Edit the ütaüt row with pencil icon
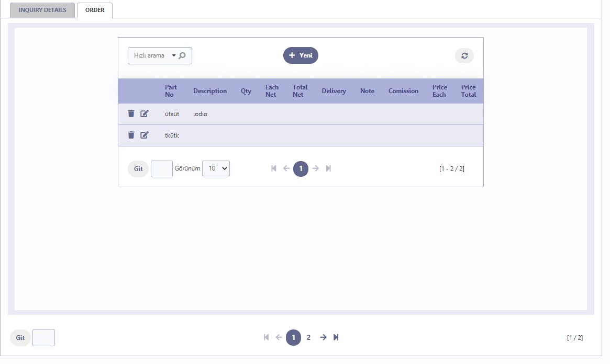The height and width of the screenshot is (364, 610). point(145,113)
